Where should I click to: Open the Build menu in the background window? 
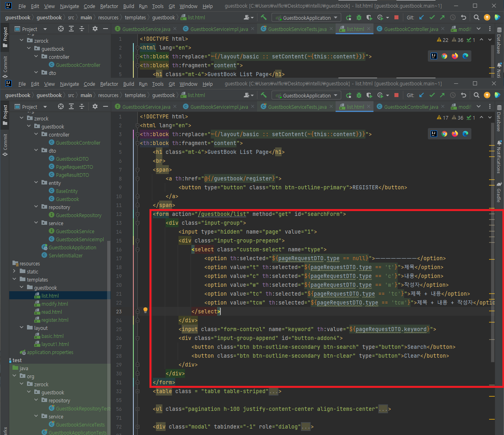[x=129, y=6]
